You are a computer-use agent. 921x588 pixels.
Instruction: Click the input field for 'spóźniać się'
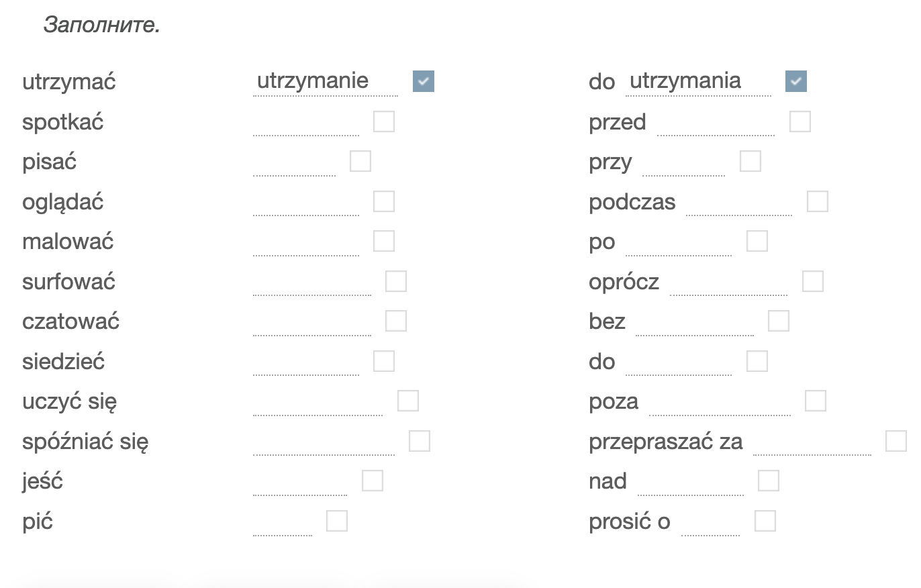pos(324,442)
